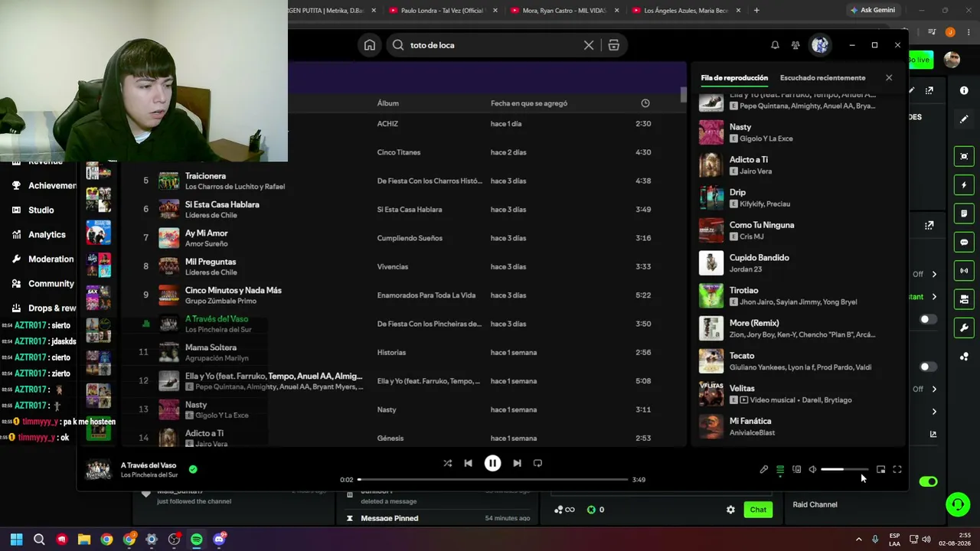Show hidden system tray icons

[x=858, y=540]
